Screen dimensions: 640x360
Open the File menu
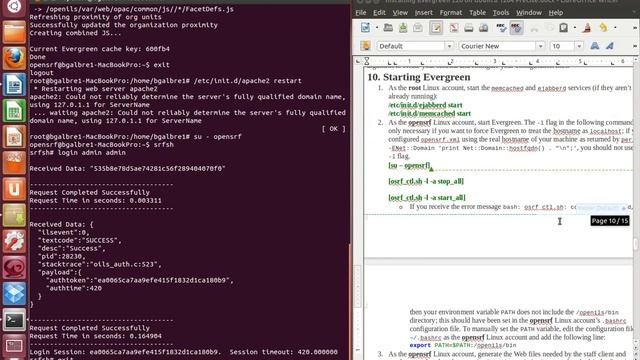pos(361,13)
